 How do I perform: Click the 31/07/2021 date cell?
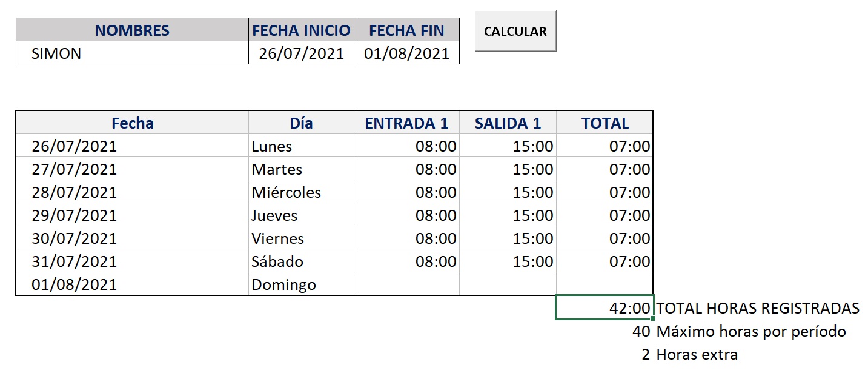(132, 261)
